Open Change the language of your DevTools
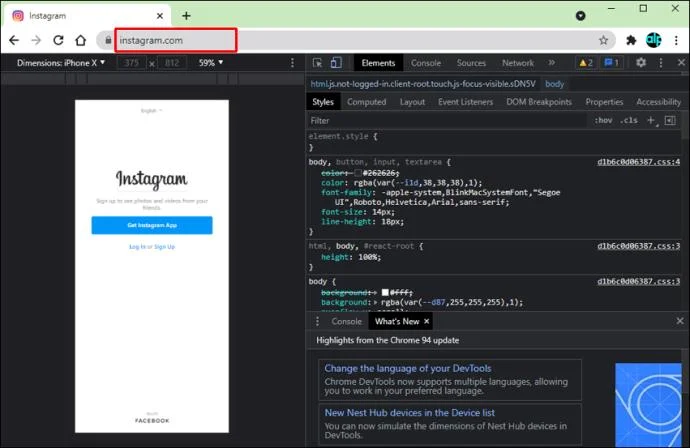690x448 pixels. coord(407,368)
